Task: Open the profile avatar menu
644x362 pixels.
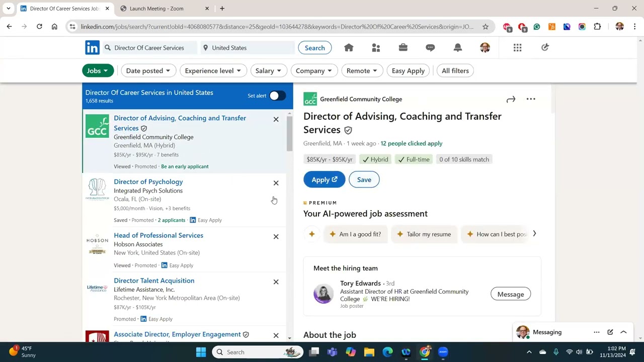Action: 485,47
